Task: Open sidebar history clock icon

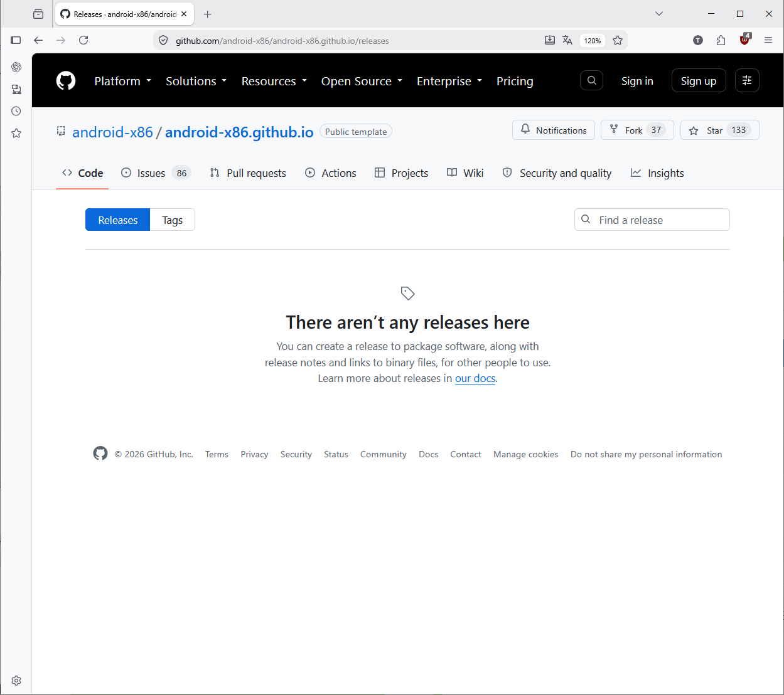Action: coord(16,111)
